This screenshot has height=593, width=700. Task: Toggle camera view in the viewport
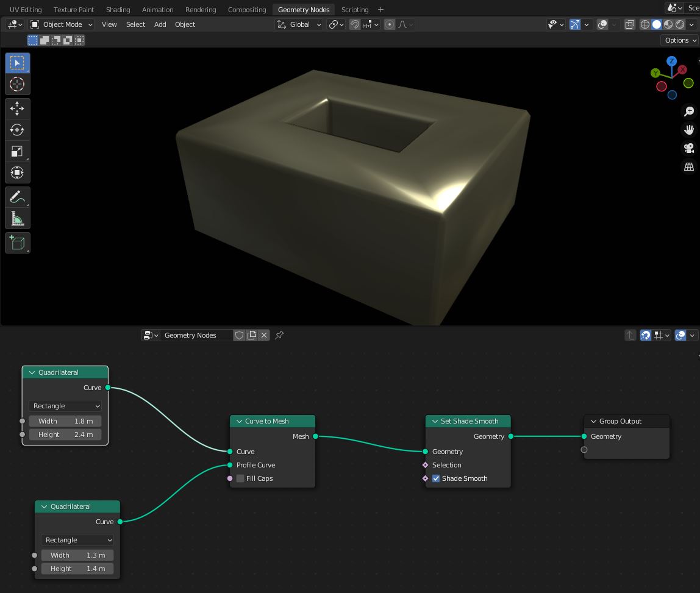(x=689, y=148)
